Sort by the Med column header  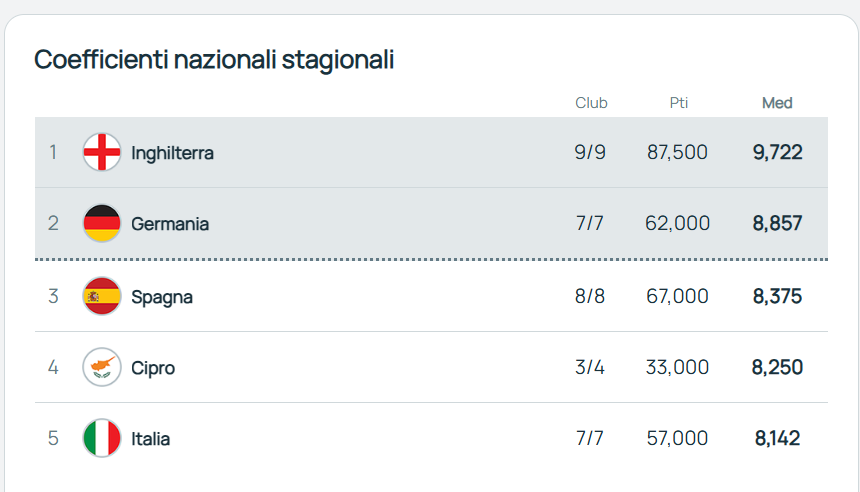click(777, 103)
